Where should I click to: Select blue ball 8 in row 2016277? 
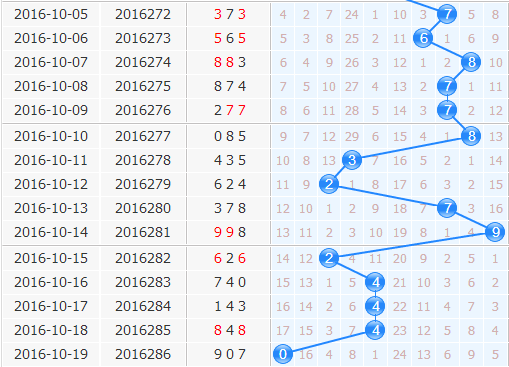pos(471,136)
